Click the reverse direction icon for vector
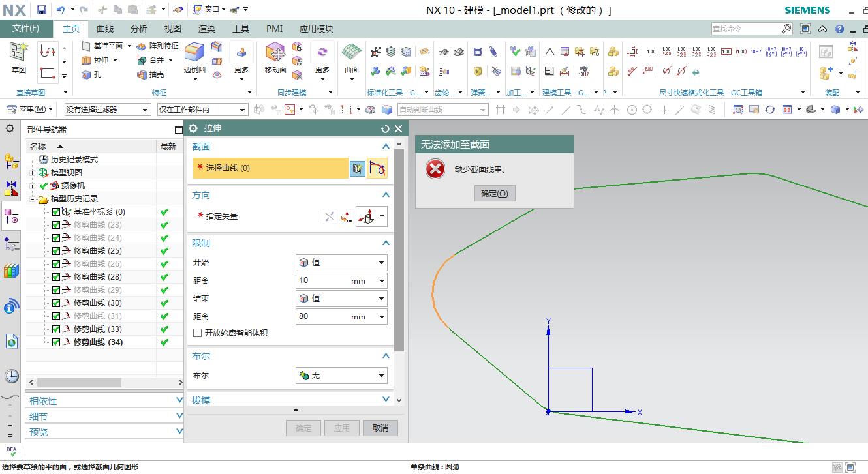Image resolution: width=868 pixels, height=474 pixels. (330, 216)
